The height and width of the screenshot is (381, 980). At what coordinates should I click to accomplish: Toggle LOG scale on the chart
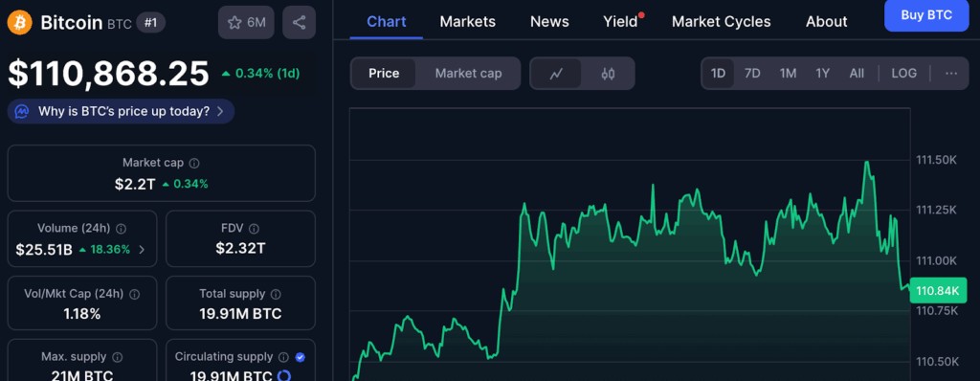point(903,74)
